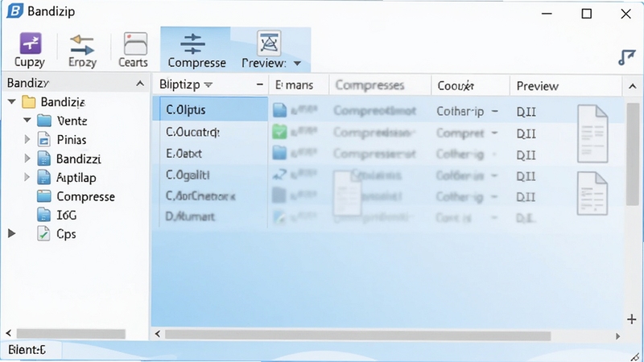Click the vertical scrollbar thumb of file list
Viewport: 644px width, 362px height.
tap(633, 154)
